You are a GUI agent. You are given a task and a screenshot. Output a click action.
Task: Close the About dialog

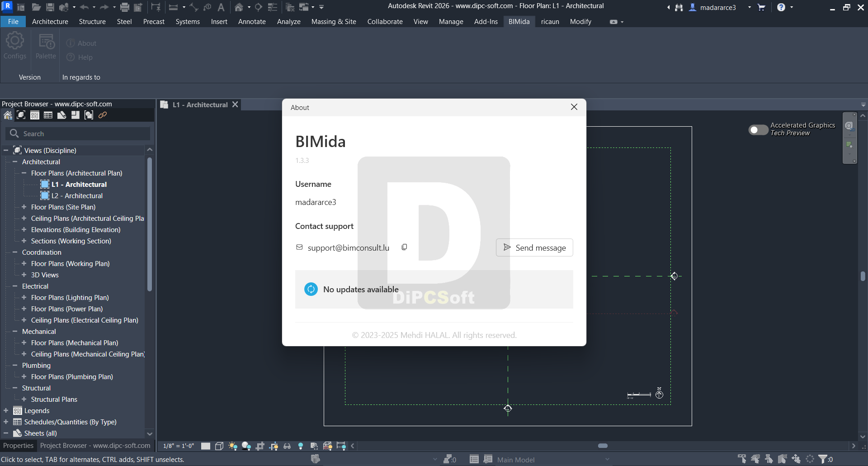[574, 107]
